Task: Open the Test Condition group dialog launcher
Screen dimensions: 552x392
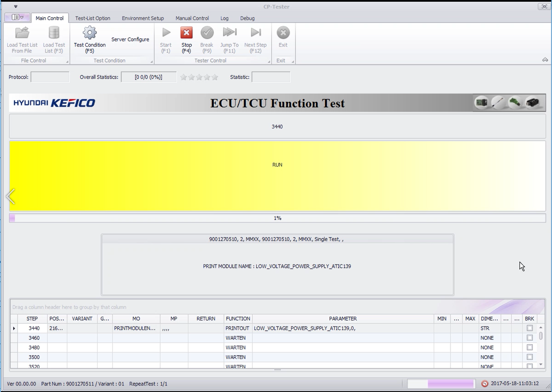Action: 152,62
